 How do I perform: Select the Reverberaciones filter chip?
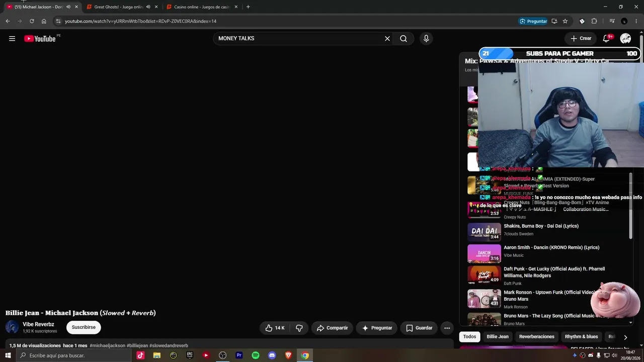click(x=537, y=337)
